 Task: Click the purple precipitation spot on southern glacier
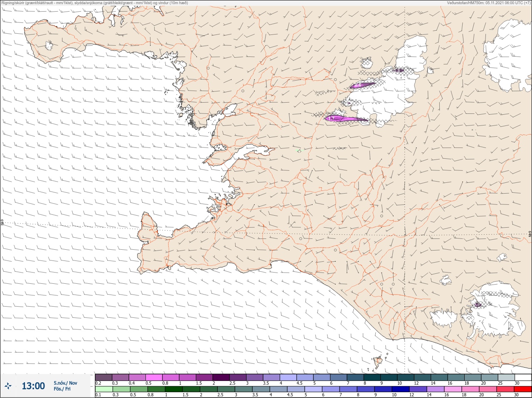[x=478, y=305]
